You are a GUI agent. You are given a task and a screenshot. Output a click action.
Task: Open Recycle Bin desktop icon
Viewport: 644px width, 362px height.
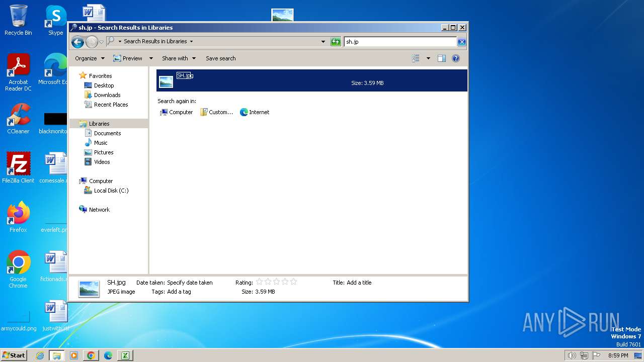pyautogui.click(x=18, y=20)
